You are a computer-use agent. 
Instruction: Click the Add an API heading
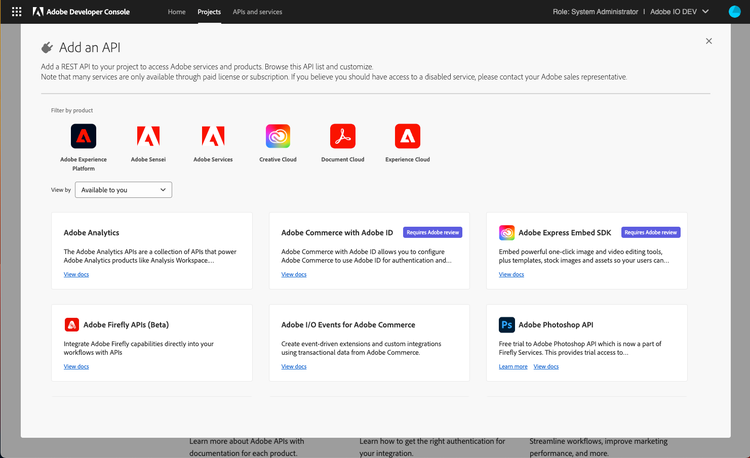tap(90, 47)
